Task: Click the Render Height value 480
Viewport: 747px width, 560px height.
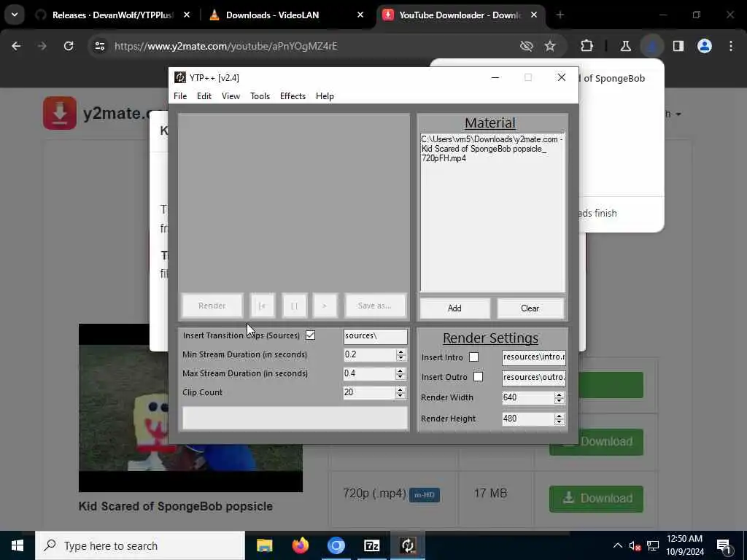Action: [528, 419]
